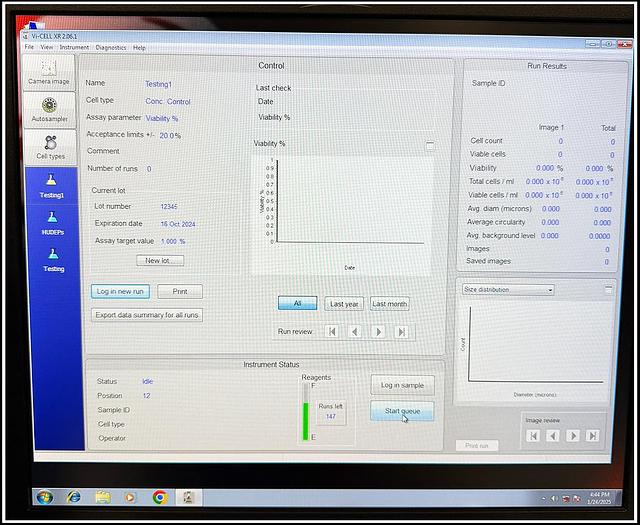Click Log in new run

coord(120,291)
